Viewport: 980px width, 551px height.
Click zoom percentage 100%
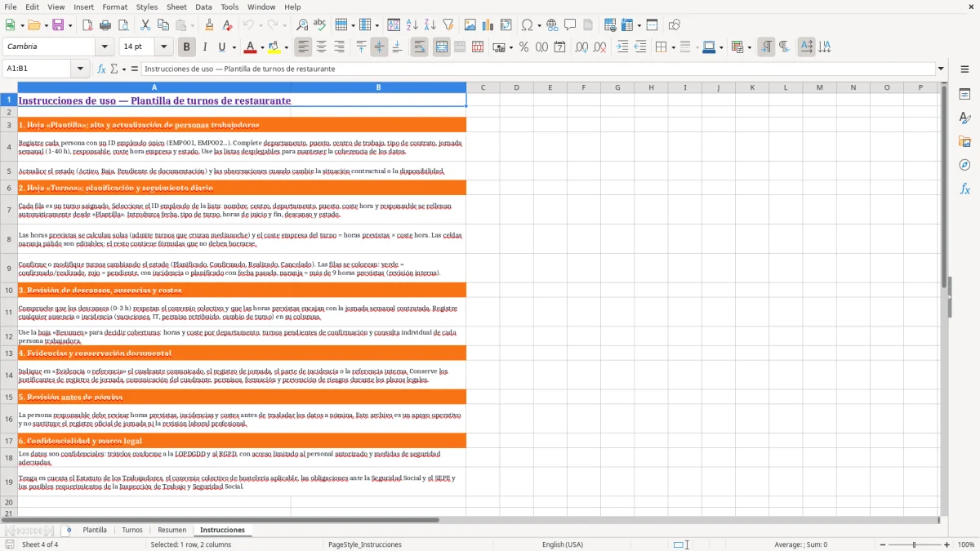(x=966, y=544)
